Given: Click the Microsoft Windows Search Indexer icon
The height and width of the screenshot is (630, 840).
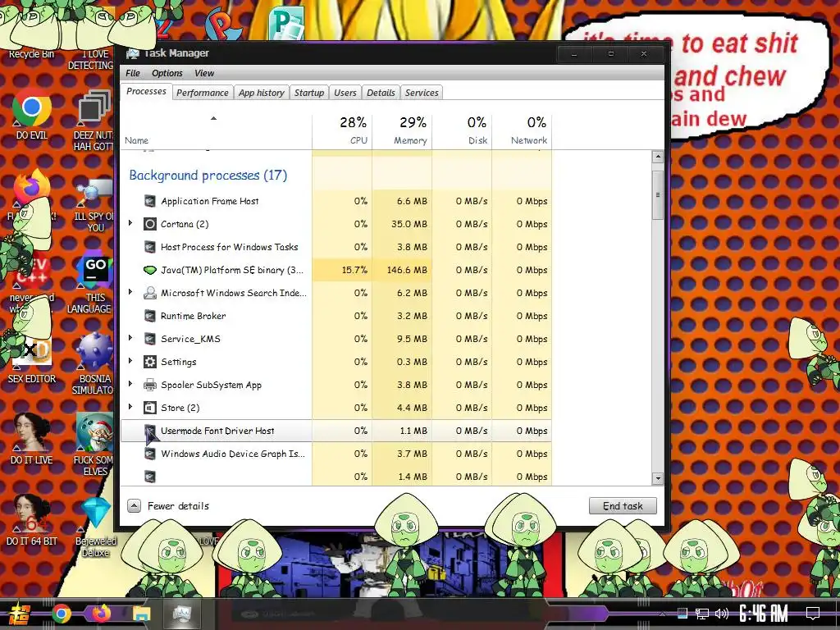Looking at the screenshot, I should (150, 293).
